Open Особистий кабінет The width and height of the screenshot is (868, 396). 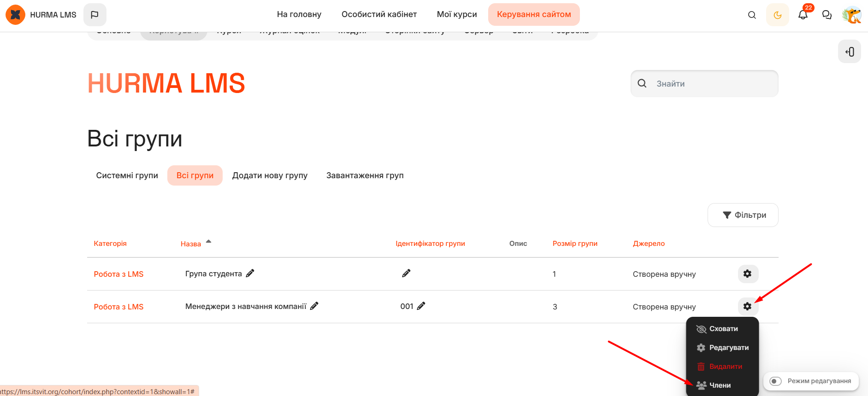[379, 14]
